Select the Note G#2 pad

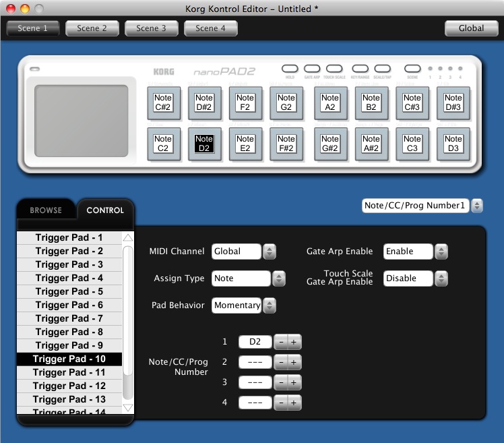(x=330, y=144)
